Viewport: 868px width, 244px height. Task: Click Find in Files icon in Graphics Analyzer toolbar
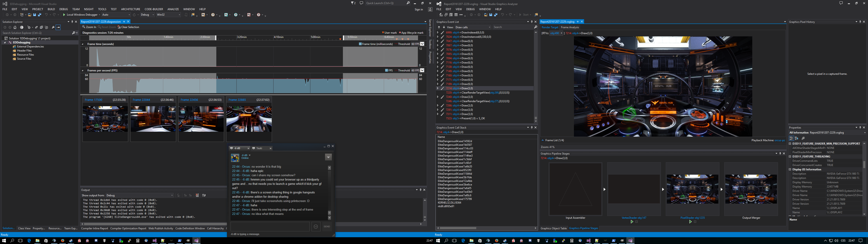tap(536, 15)
